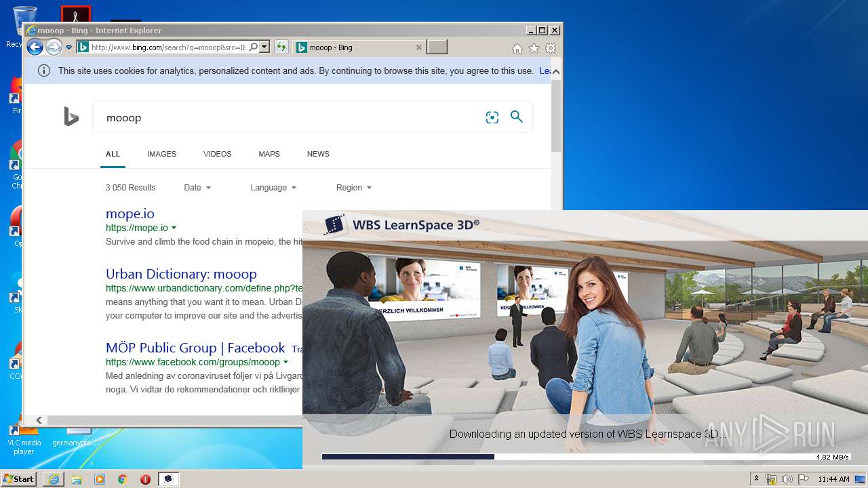This screenshot has height=488, width=868.
Task: Show hidden system tray icons
Action: (757, 479)
